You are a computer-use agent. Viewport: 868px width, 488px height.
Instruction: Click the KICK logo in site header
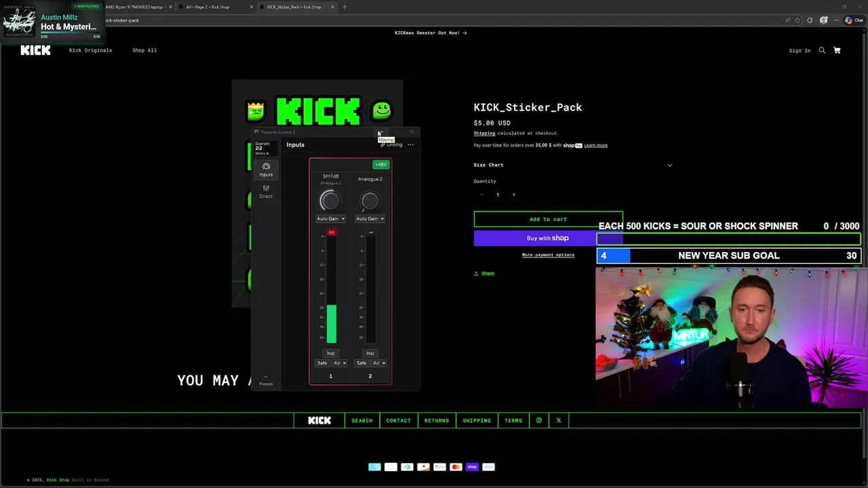35,50
